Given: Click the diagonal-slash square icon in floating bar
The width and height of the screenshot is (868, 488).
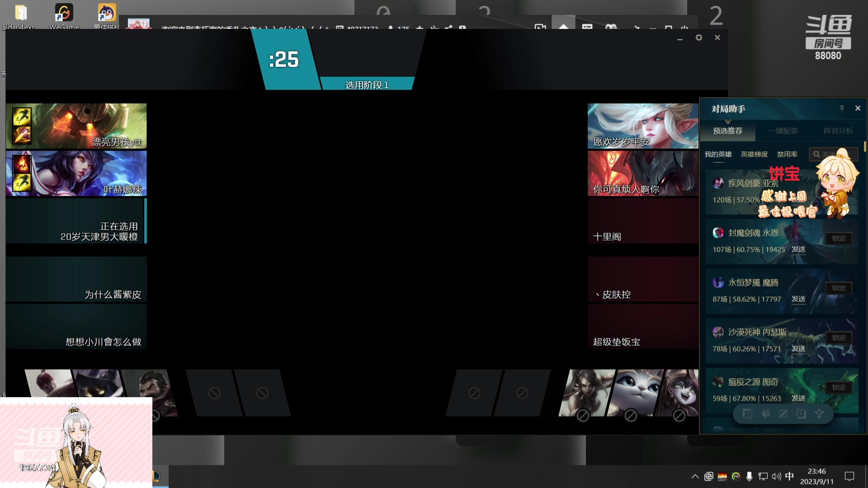Looking at the screenshot, I should (783, 414).
